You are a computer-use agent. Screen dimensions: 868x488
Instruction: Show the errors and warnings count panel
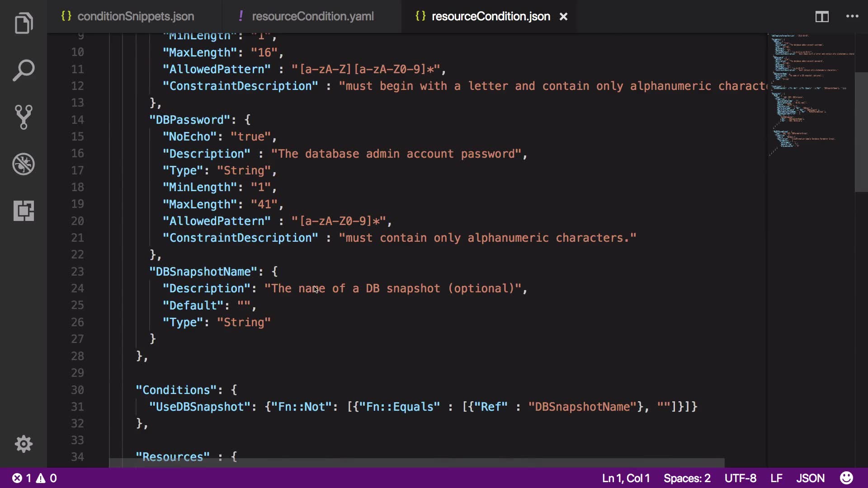click(34, 478)
